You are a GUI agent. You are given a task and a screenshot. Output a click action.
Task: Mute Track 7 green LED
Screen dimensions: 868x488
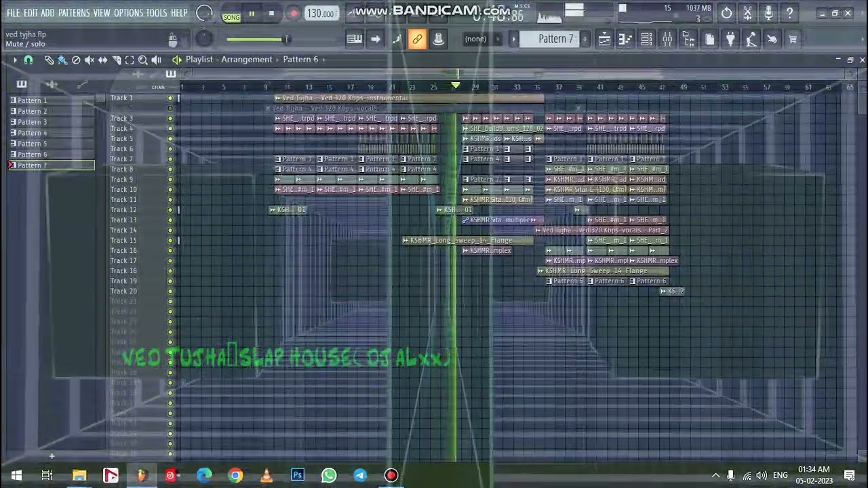pos(170,159)
